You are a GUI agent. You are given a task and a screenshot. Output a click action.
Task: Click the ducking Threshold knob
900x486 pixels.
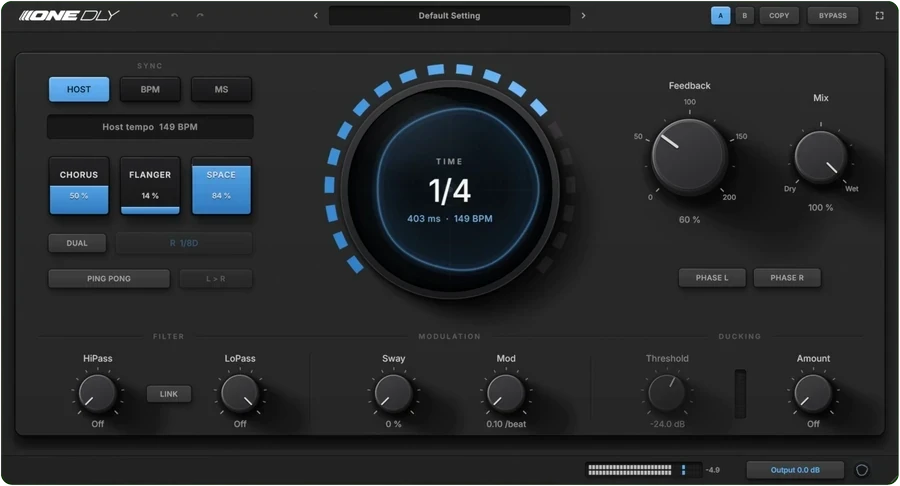click(666, 394)
